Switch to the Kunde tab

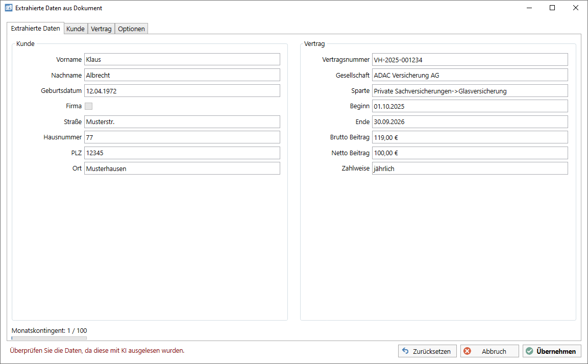point(76,29)
